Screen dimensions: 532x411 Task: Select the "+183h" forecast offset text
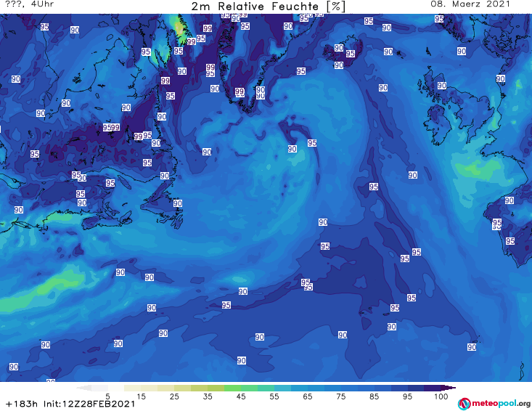(x=22, y=404)
